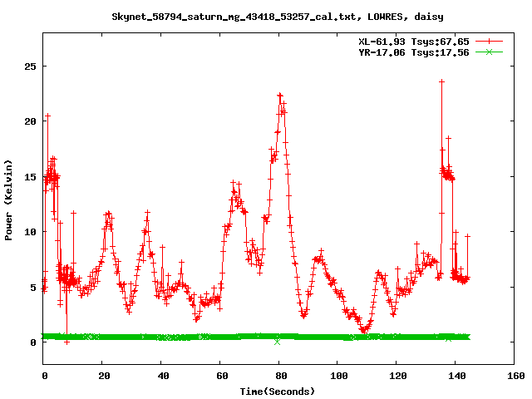Click the tall red spike near 135 seconds
This screenshot has width=532, height=399.
441,81
